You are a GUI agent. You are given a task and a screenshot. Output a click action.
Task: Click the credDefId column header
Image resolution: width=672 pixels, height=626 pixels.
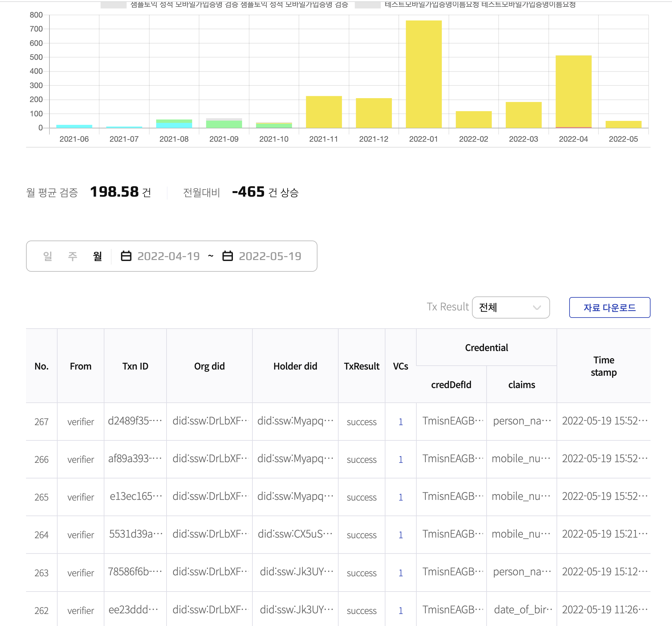[x=451, y=385]
